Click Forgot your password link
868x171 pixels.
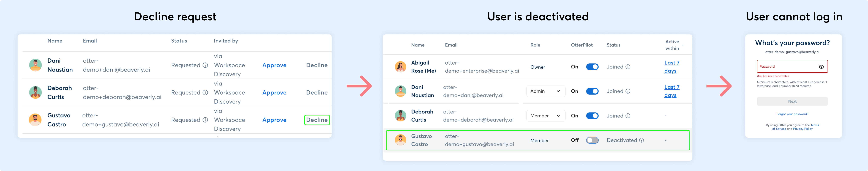[792, 114]
